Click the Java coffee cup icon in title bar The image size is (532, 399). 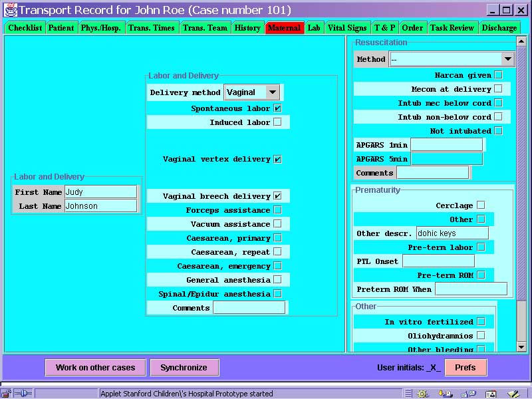coord(10,10)
